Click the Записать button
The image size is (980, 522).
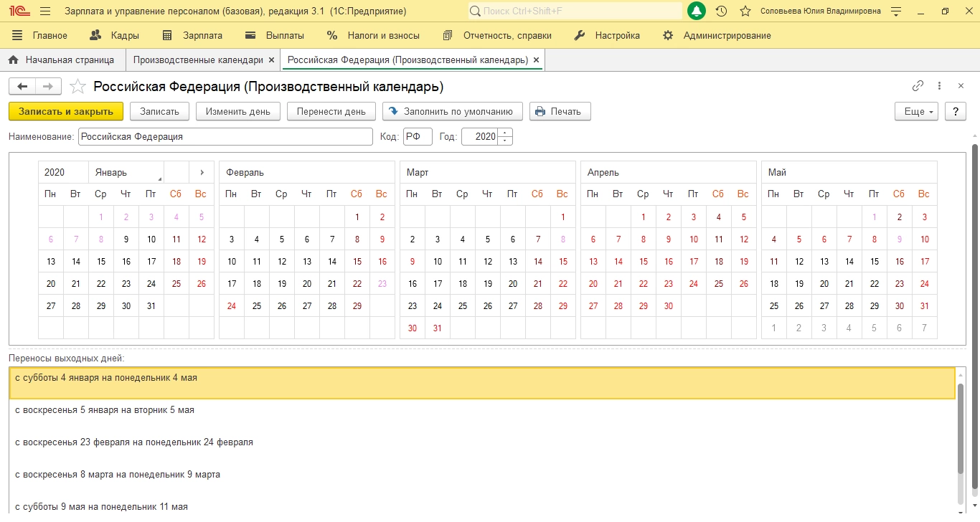[159, 111]
